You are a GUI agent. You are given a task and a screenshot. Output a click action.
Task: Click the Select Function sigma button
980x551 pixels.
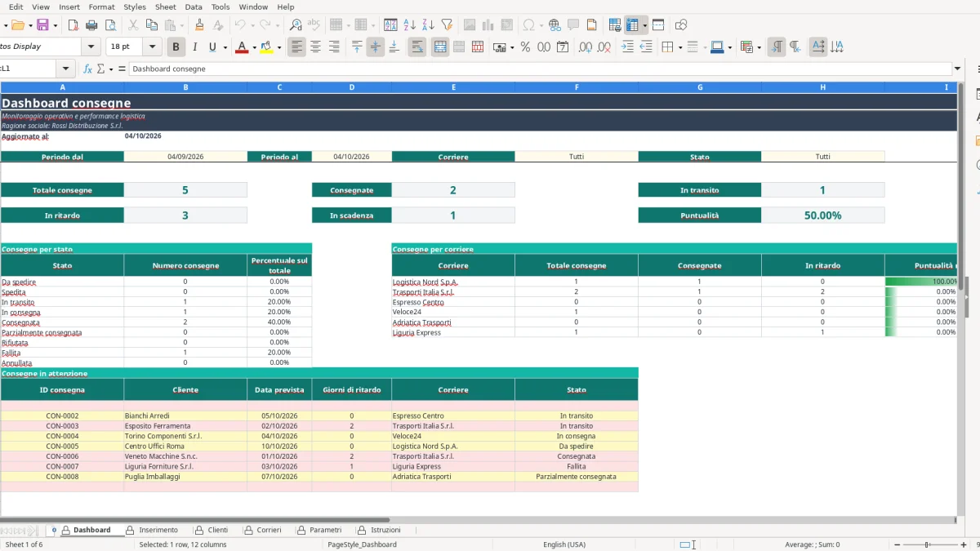click(101, 69)
